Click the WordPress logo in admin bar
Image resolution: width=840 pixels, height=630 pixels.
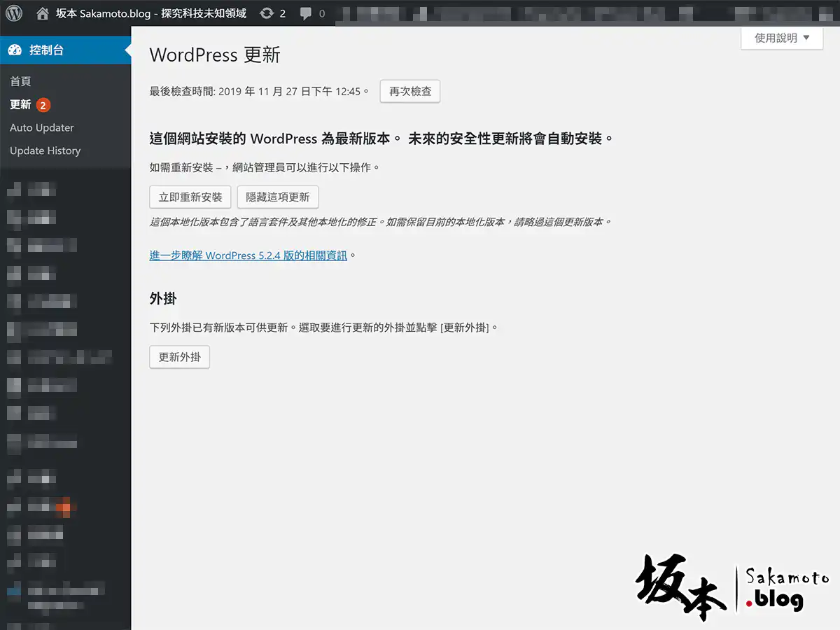14,13
